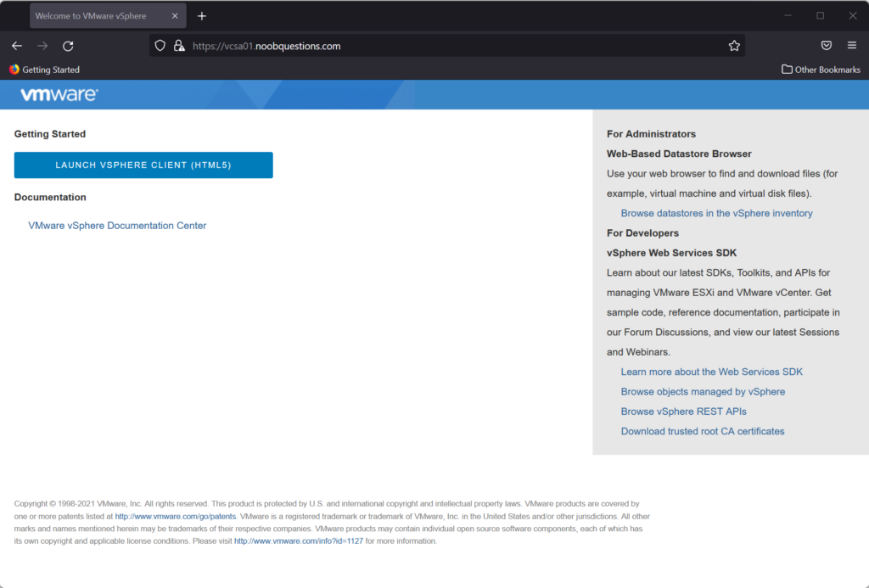Click the Web-Based Datastore Browser heading

pyautogui.click(x=679, y=154)
